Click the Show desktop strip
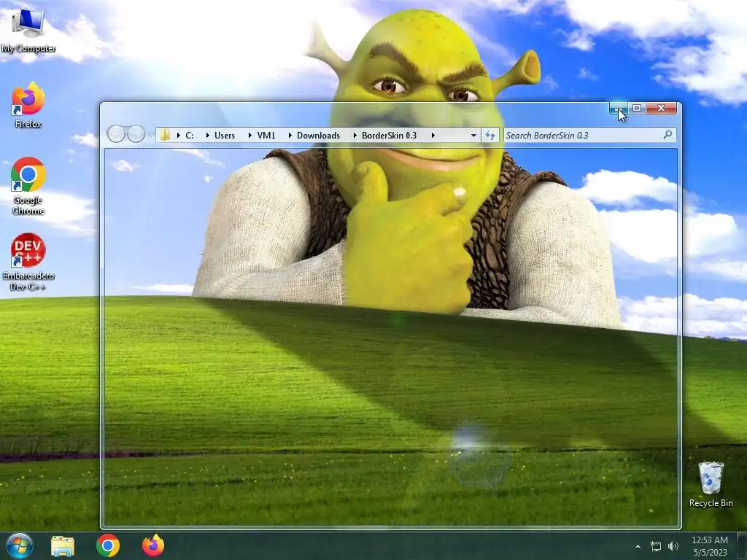The height and width of the screenshot is (560, 747). (x=742, y=546)
